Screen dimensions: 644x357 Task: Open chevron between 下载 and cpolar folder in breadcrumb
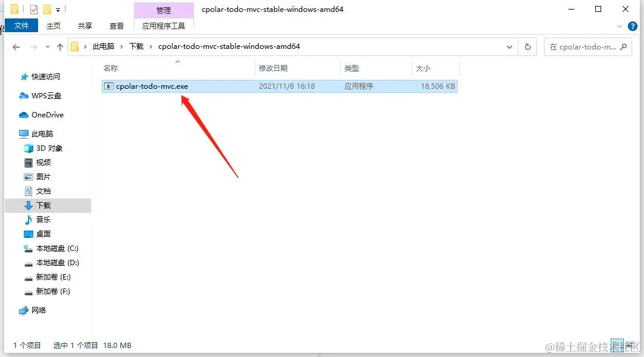tap(151, 47)
